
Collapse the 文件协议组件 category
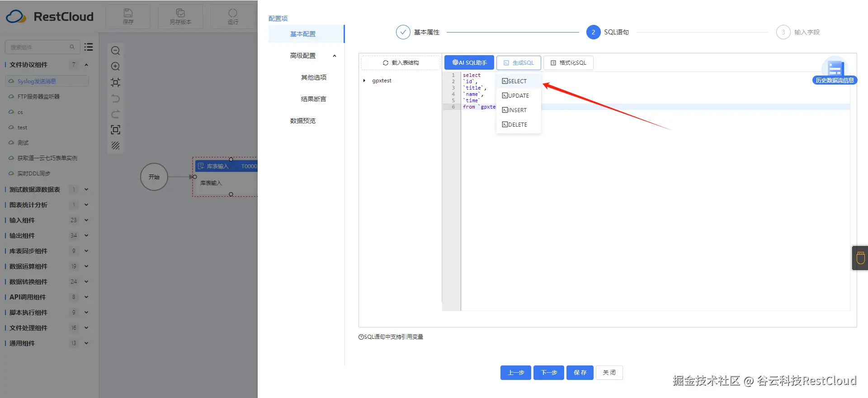pyautogui.click(x=86, y=65)
